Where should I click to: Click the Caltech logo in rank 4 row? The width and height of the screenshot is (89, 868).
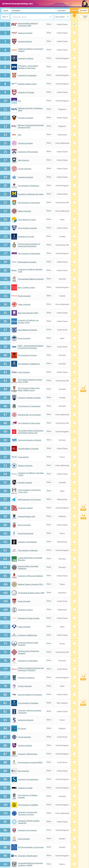pos(14,50)
